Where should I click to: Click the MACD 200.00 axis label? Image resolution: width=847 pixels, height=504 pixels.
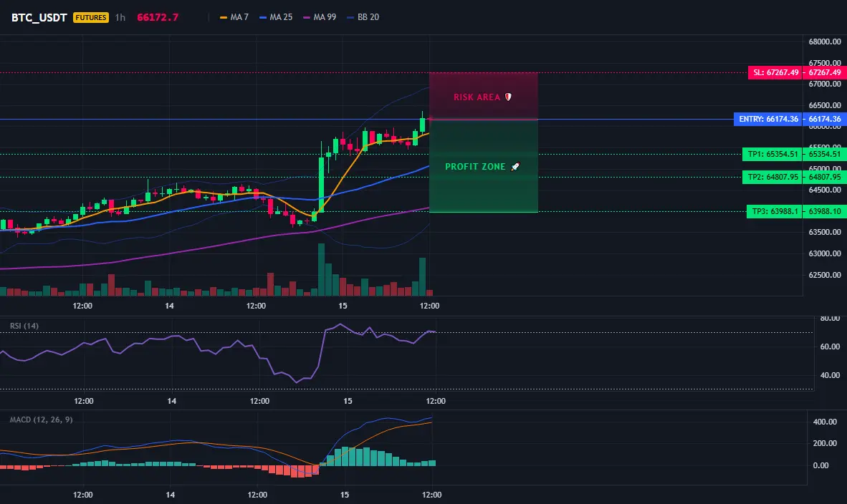[x=825, y=443]
